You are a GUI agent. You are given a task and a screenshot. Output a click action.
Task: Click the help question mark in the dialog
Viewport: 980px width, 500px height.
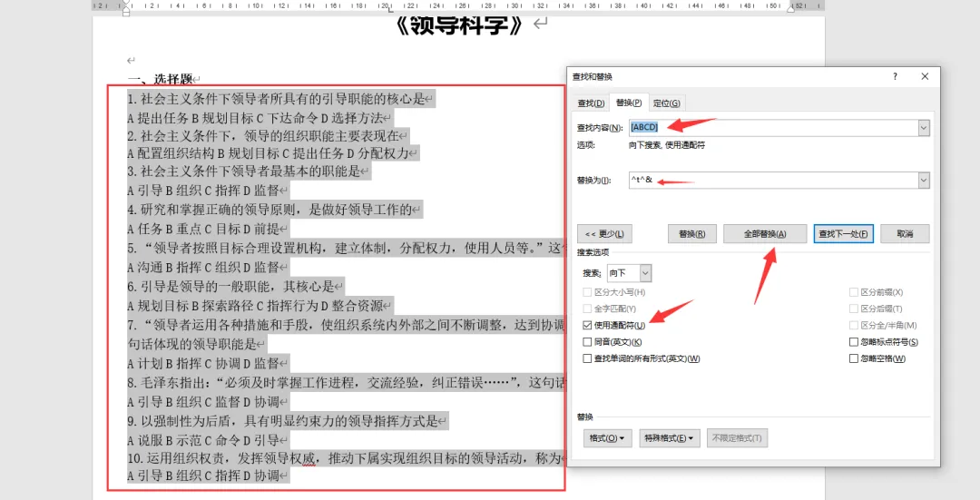tap(895, 76)
